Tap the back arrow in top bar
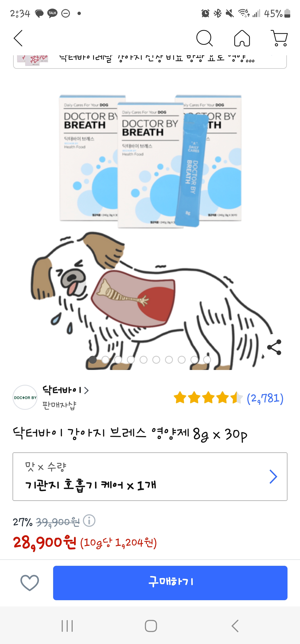This screenshot has height=644, width=300. pos(18,38)
